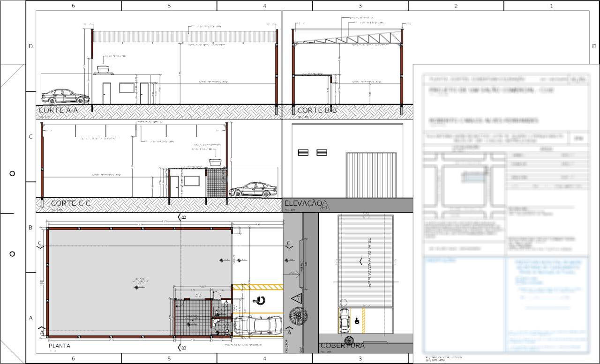Click the car in the CORTE A-A section
This screenshot has width=600, height=364.
click(65, 97)
